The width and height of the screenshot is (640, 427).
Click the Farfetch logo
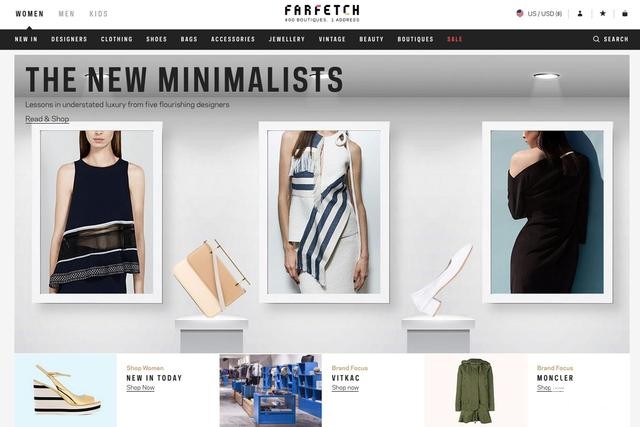coord(322,13)
